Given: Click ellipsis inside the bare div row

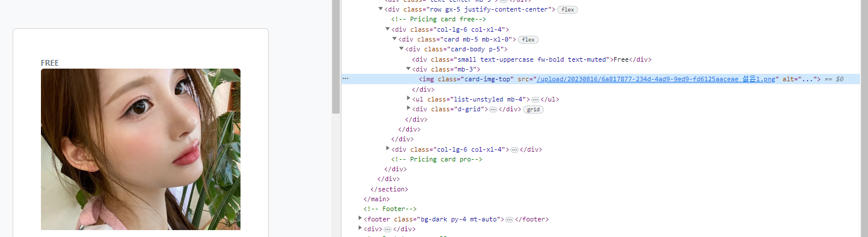Looking at the screenshot, I should pyautogui.click(x=386, y=229).
